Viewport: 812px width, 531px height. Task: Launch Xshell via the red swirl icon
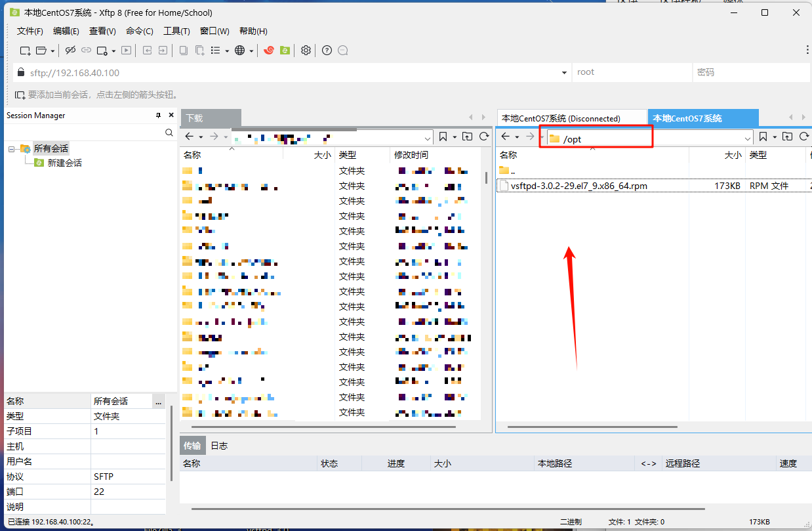tap(269, 51)
